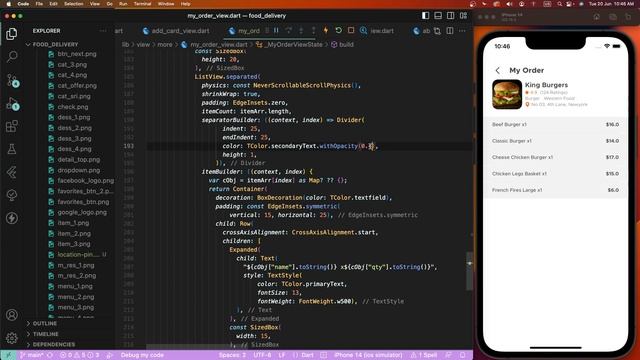The height and width of the screenshot is (360, 640).
Task: Expand the DEPENDENCIES section
Action: pos(54,344)
